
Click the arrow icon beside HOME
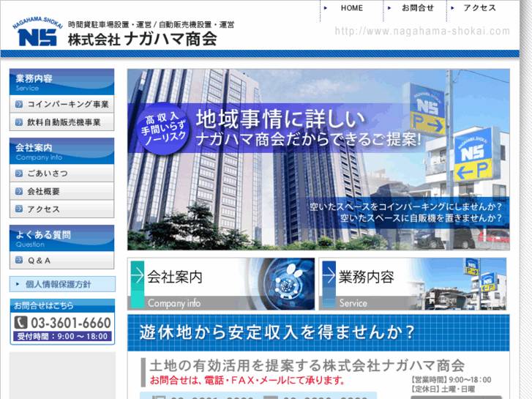click(326, 8)
